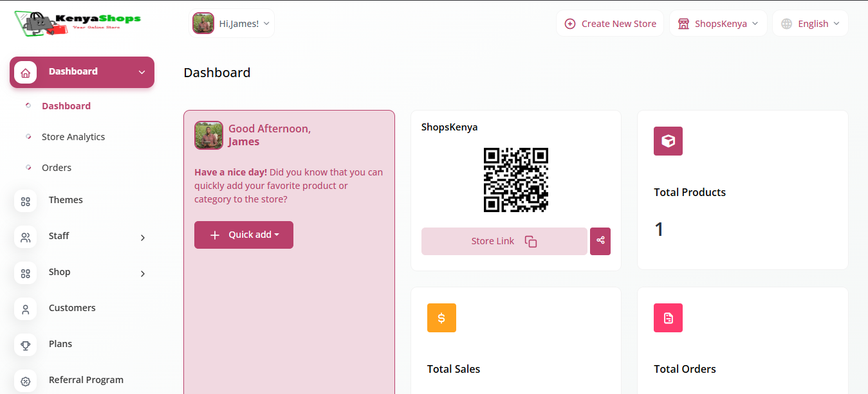Click the Themes grid icon in sidebar
This screenshot has width=868, height=394.
(x=26, y=201)
